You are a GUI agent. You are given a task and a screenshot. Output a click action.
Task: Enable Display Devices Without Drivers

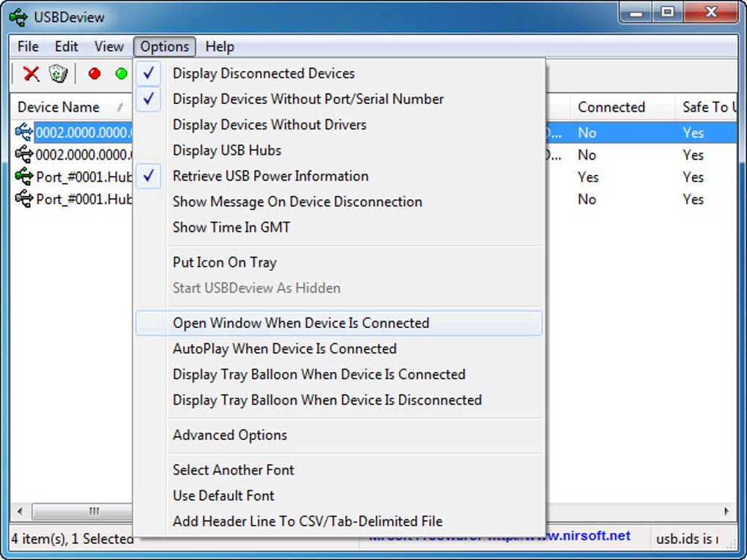[x=339, y=124]
